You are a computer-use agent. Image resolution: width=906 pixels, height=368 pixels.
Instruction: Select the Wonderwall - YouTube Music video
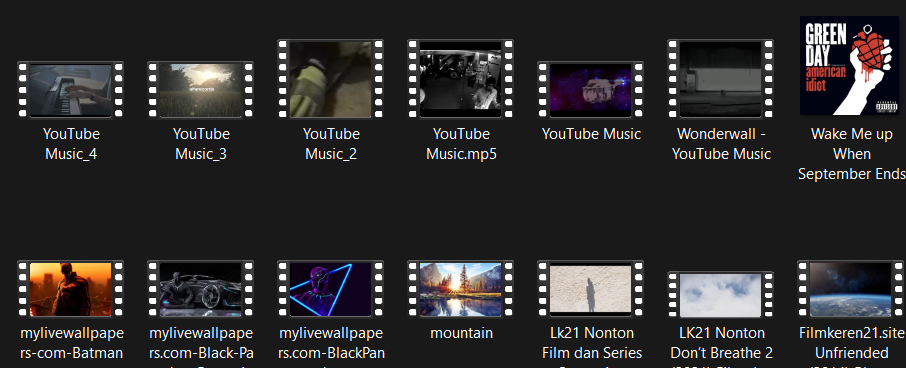721,79
